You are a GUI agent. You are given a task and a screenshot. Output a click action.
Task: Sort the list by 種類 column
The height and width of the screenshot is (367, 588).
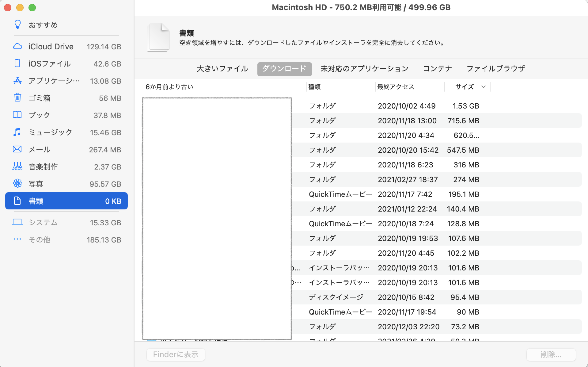click(314, 87)
